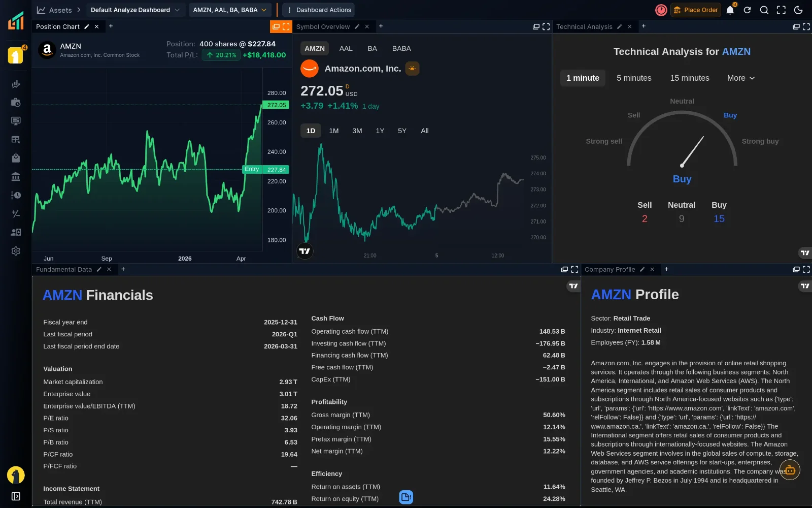Select the AAL symbol tab

pyautogui.click(x=346, y=48)
